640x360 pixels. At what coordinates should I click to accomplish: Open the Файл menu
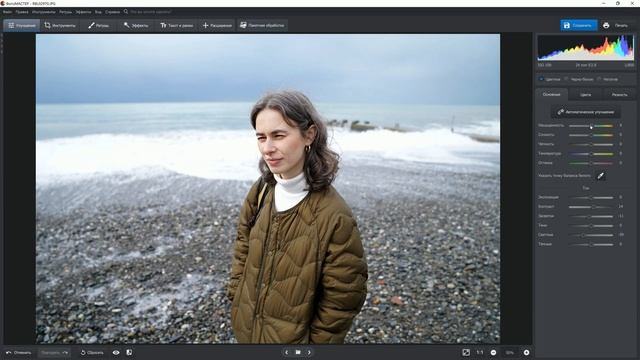click(x=7, y=12)
